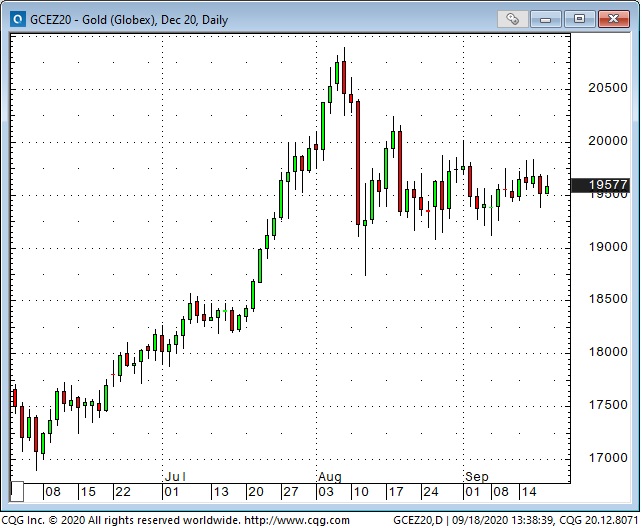Click the 20 date label on time axis
Viewport: 642px width, 528px height.
click(x=256, y=492)
